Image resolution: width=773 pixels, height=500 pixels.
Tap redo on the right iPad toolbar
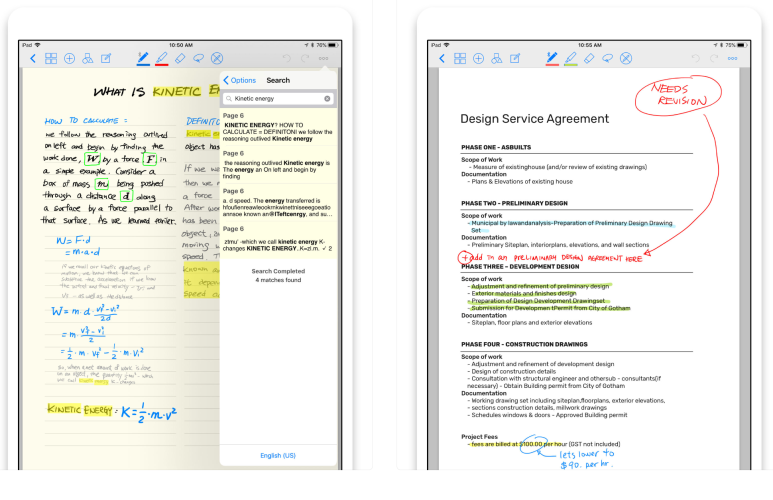click(714, 58)
